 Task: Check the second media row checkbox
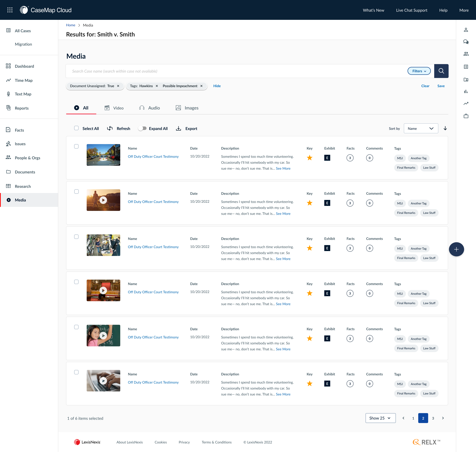76,192
